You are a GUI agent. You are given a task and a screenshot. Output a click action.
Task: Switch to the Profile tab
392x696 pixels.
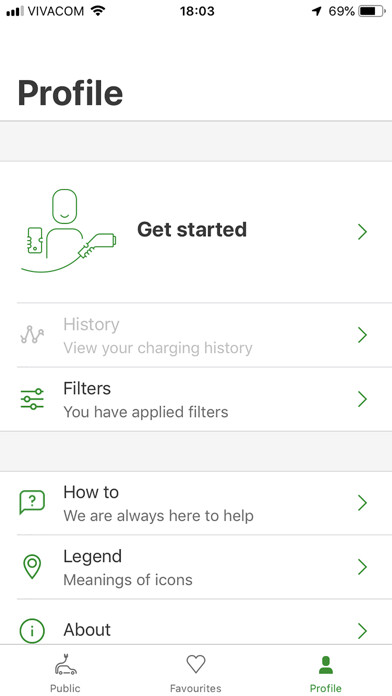point(326,673)
